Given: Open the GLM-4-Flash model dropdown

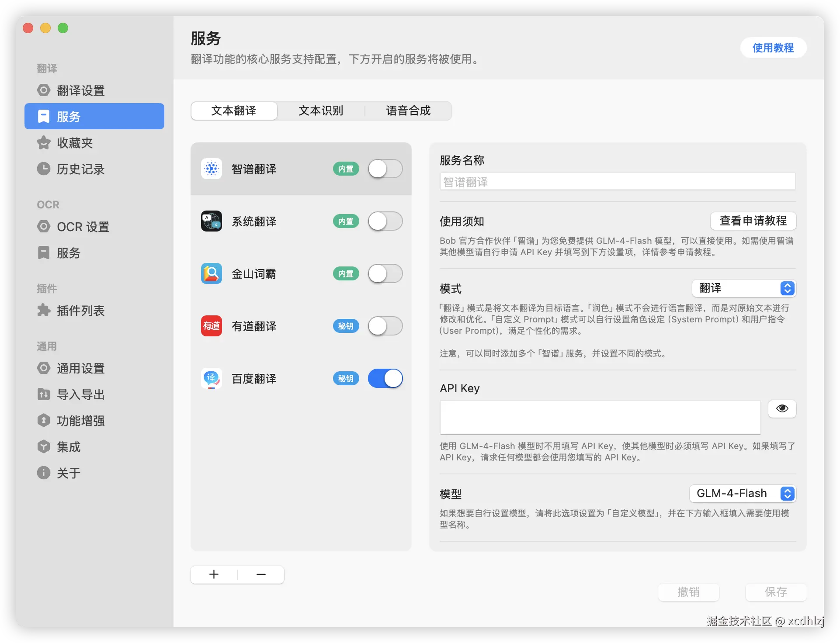Looking at the screenshot, I should 743,494.
